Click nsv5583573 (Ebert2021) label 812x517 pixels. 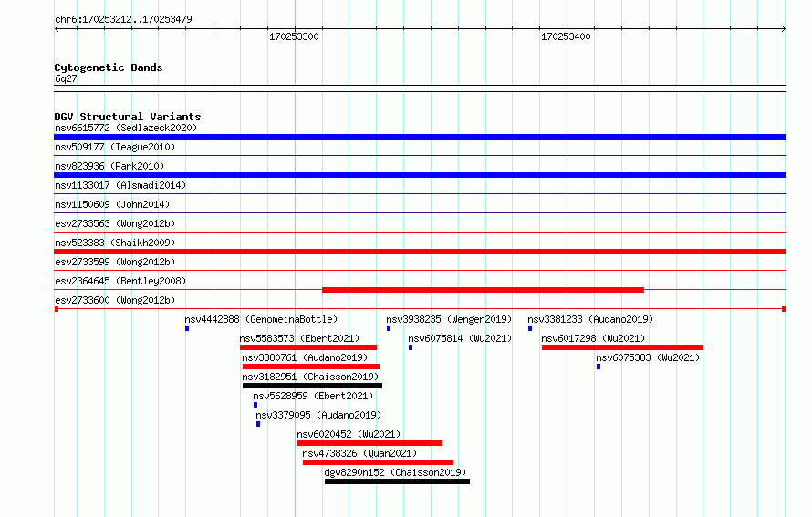[299, 338]
